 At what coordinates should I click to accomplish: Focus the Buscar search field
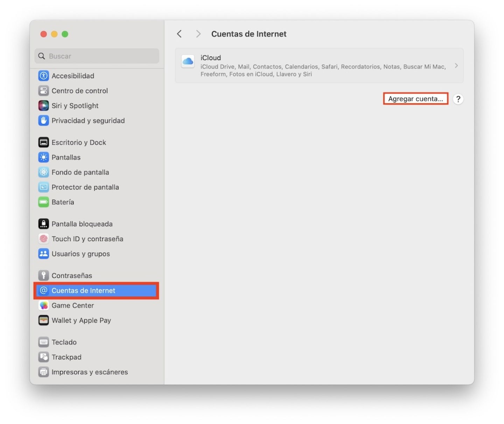point(97,56)
